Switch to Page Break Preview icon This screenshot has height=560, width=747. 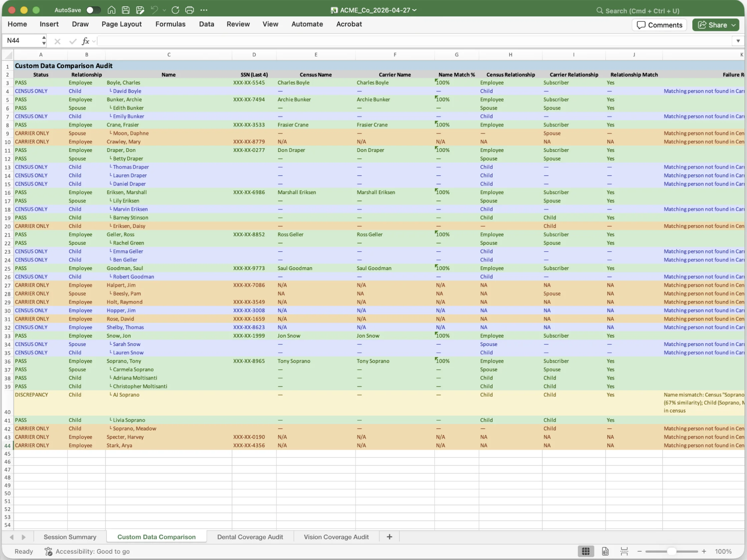coord(624,551)
